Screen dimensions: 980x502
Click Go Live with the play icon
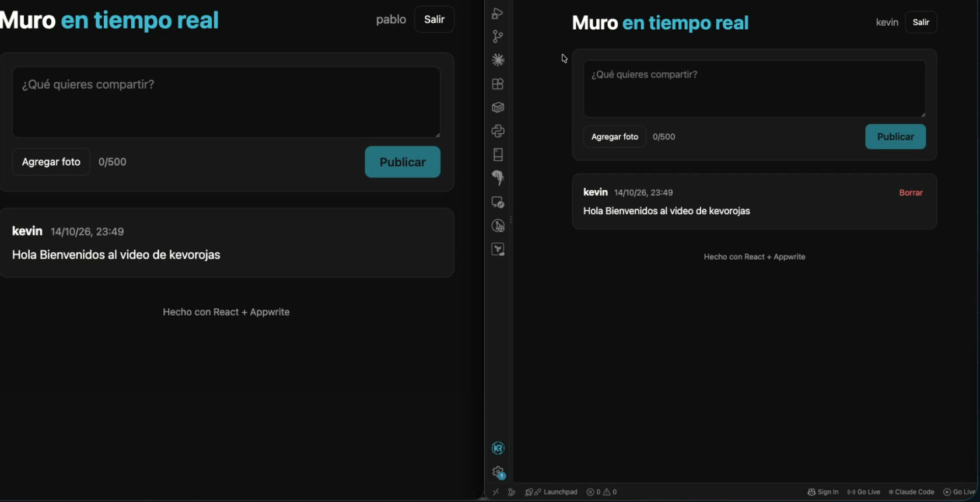(x=960, y=492)
